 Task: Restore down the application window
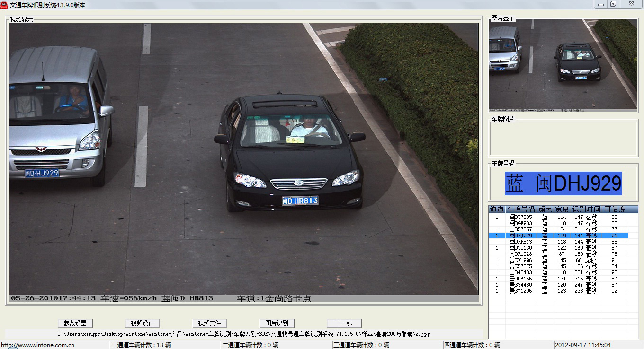tap(613, 4)
